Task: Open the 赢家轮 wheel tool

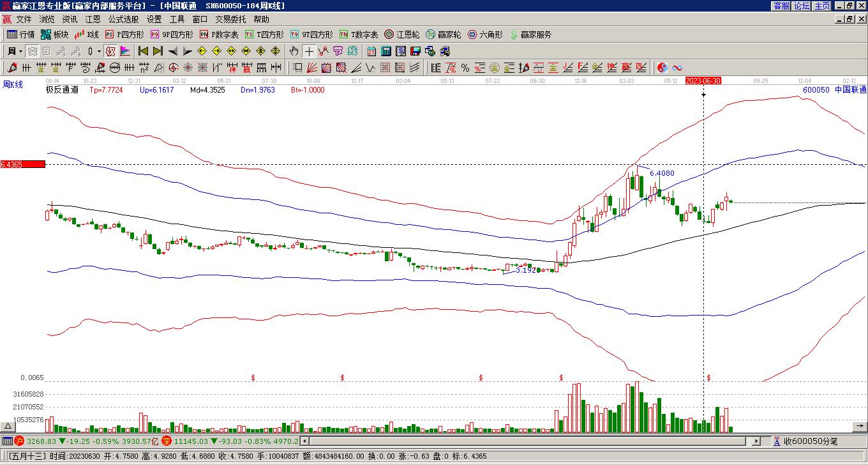Action: pyautogui.click(x=444, y=34)
